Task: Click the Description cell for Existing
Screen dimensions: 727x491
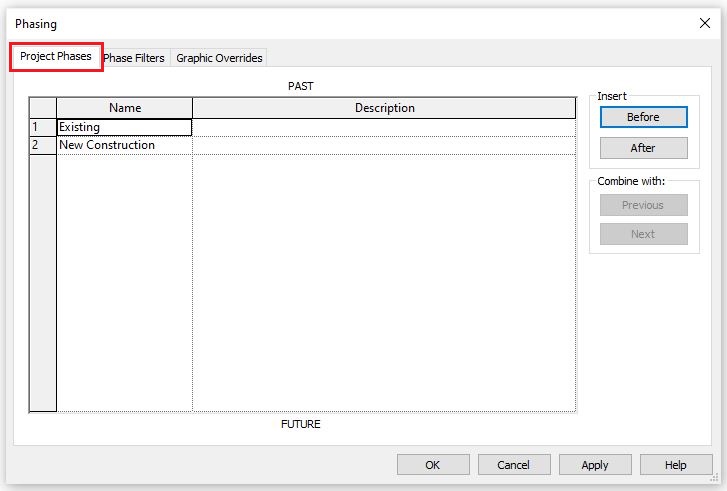Action: tap(384, 127)
